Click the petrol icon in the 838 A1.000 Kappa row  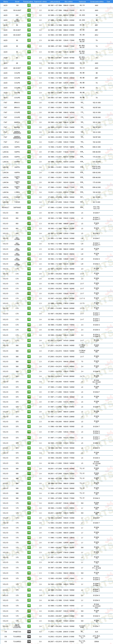[29, 147]
